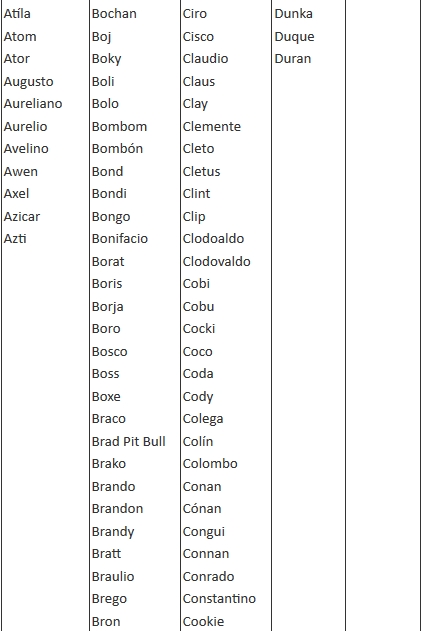
Task: Select the name Augusto
Action: [29, 82]
